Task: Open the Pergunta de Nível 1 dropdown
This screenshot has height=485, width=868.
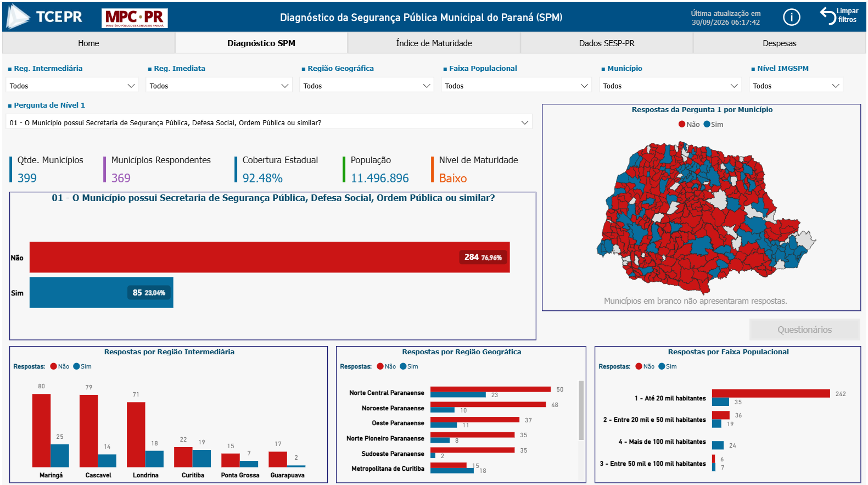Action: [269, 122]
